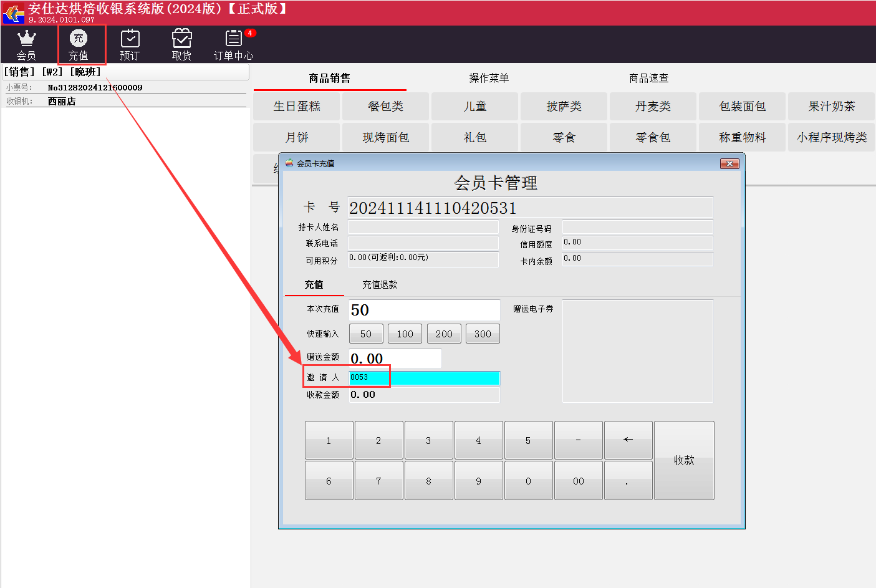
Task: Tap keypad digit 5
Action: point(529,440)
